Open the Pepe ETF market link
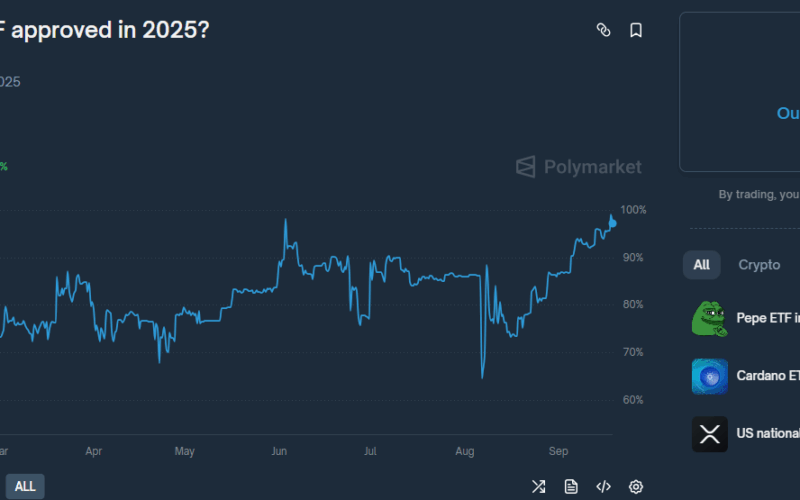800x500 pixels. 768,318
